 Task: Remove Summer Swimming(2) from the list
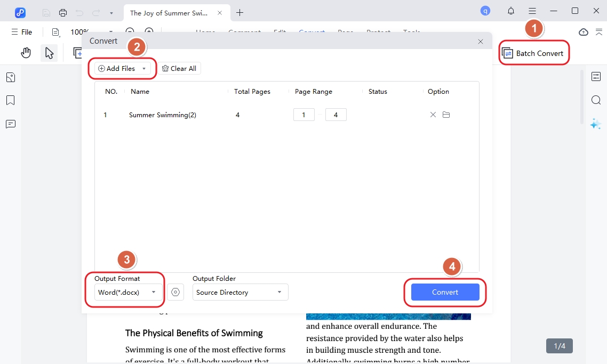(x=433, y=115)
